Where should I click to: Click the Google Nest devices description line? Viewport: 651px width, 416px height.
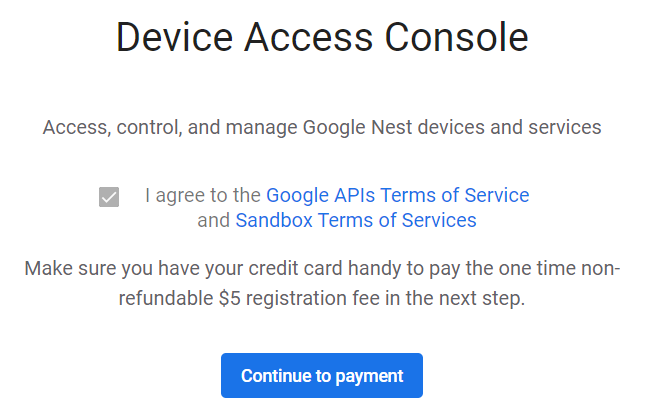322,128
